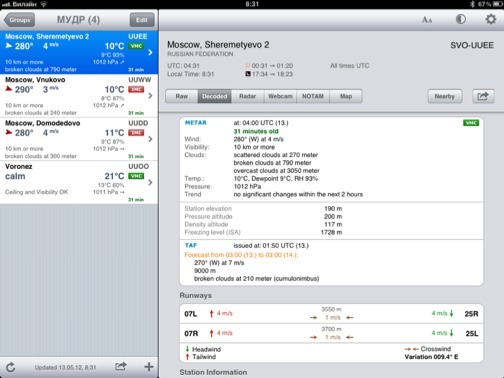Tap share icon in bottom left toolbar
Image resolution: width=504 pixels, height=378 pixels.
(x=121, y=366)
